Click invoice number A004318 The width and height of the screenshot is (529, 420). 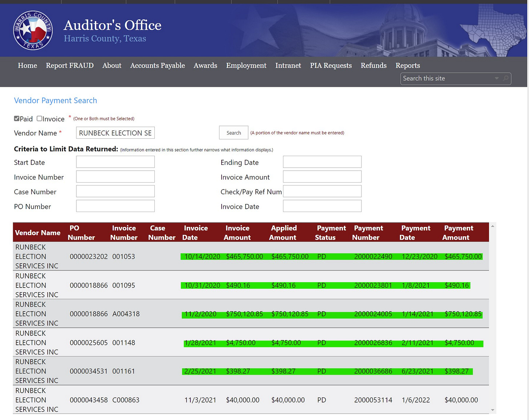click(126, 314)
